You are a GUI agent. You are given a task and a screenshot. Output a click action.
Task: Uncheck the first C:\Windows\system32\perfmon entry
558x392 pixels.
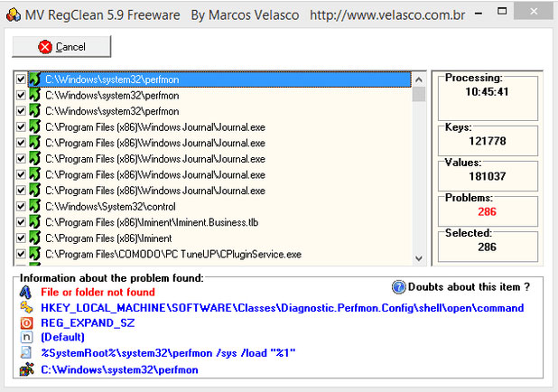21,79
